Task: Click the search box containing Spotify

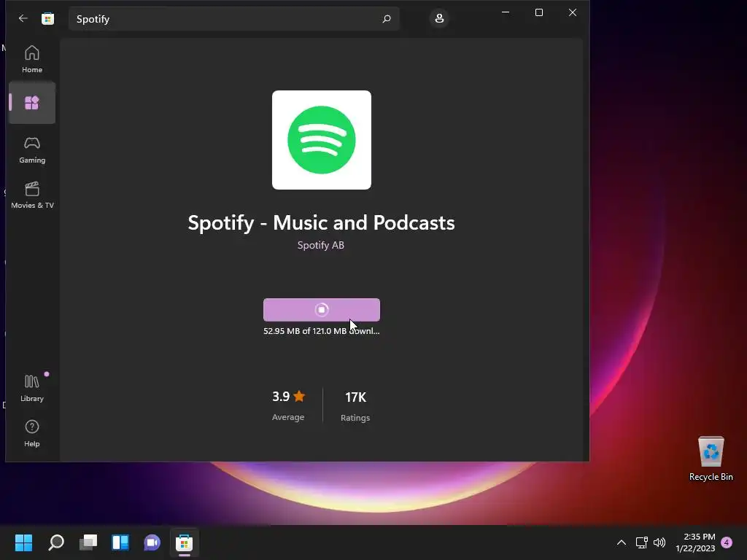Action: point(233,18)
